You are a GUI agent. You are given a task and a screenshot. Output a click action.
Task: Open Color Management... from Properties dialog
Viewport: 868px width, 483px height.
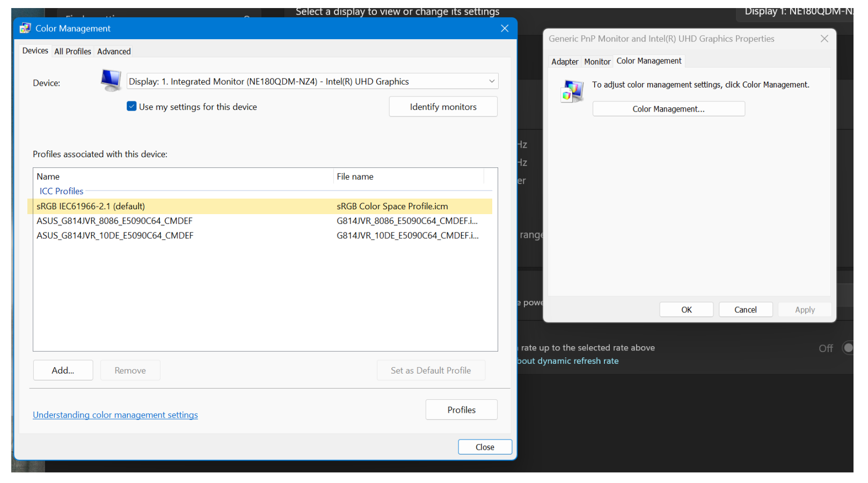(x=668, y=109)
